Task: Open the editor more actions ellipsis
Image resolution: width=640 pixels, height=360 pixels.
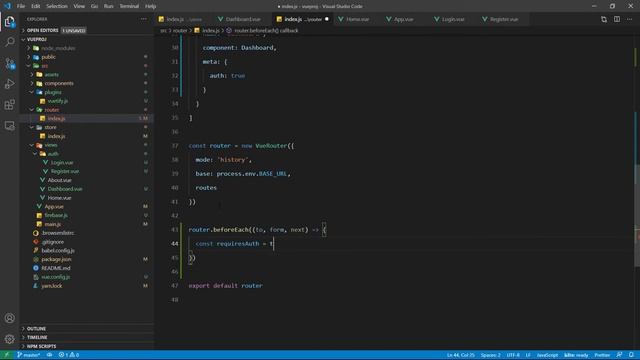Action: click(x=630, y=19)
